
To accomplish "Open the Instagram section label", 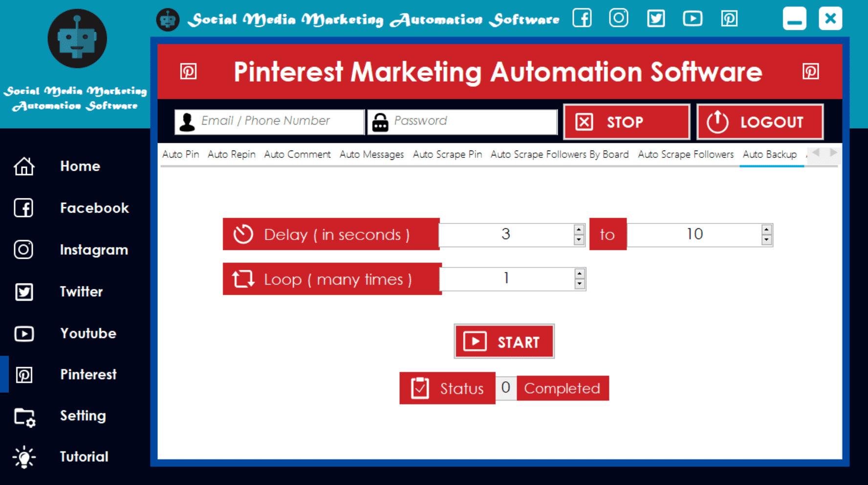I will tap(94, 250).
